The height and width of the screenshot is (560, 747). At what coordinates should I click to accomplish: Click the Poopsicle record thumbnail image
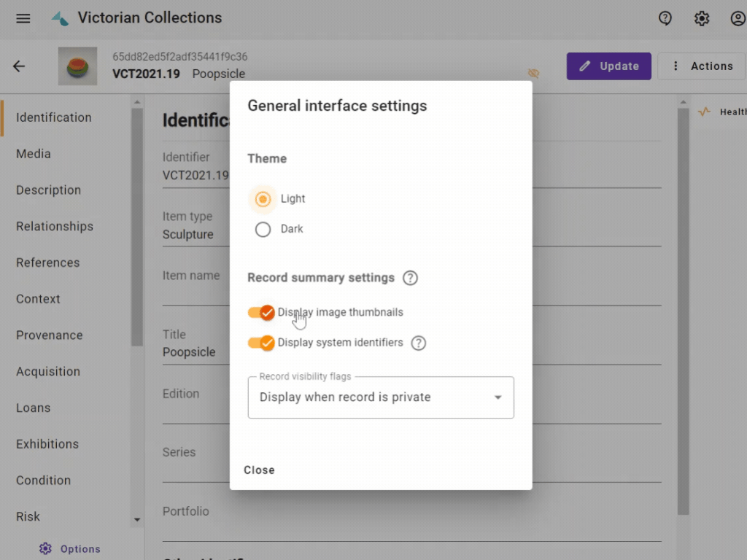coord(78,66)
